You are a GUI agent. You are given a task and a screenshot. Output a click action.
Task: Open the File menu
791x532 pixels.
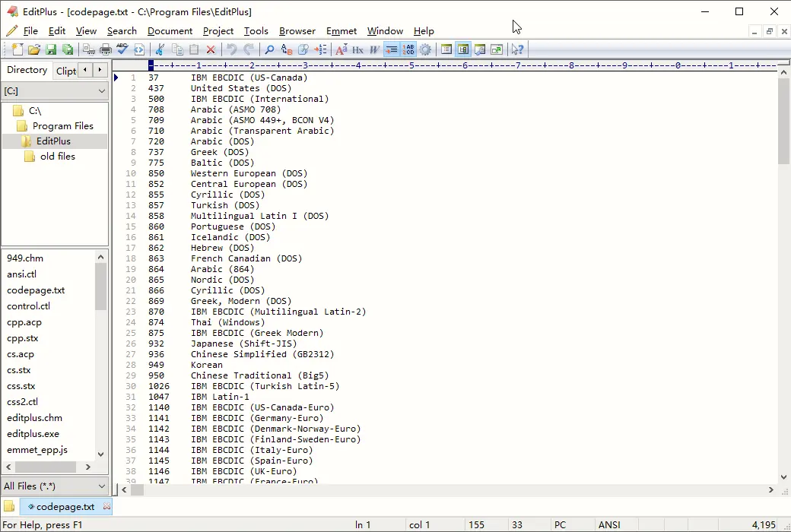point(30,30)
